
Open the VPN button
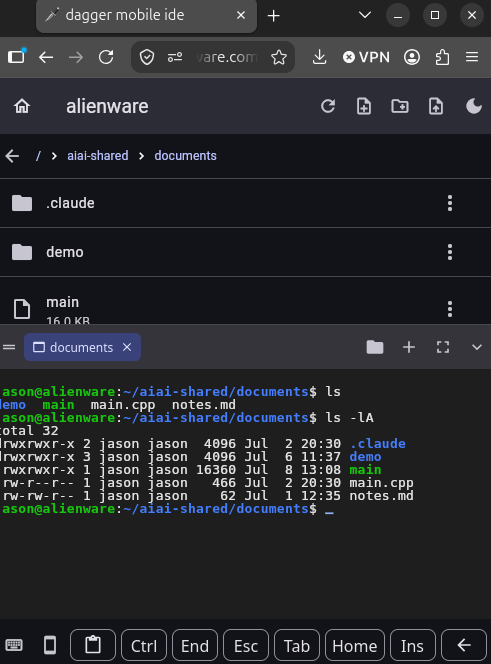(366, 57)
